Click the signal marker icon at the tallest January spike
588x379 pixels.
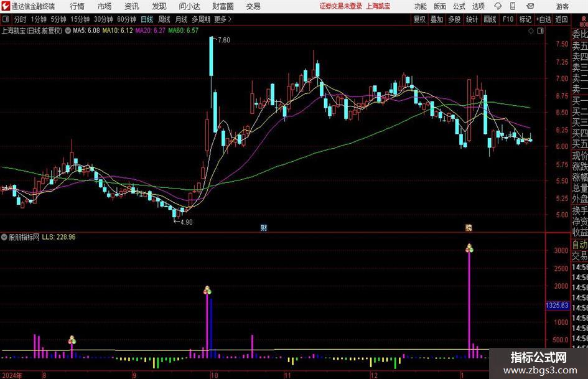click(x=469, y=248)
